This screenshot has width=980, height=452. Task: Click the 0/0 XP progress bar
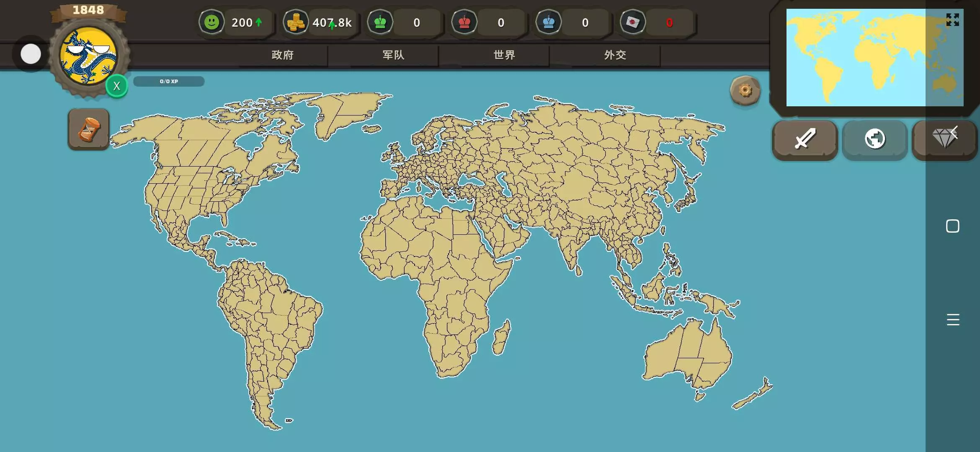(169, 81)
